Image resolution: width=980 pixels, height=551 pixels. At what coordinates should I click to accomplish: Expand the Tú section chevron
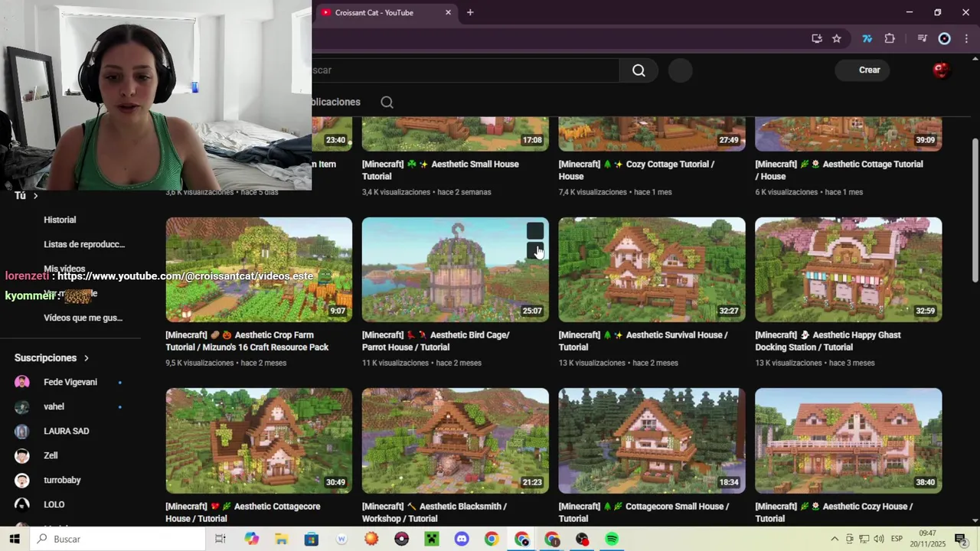tap(35, 196)
